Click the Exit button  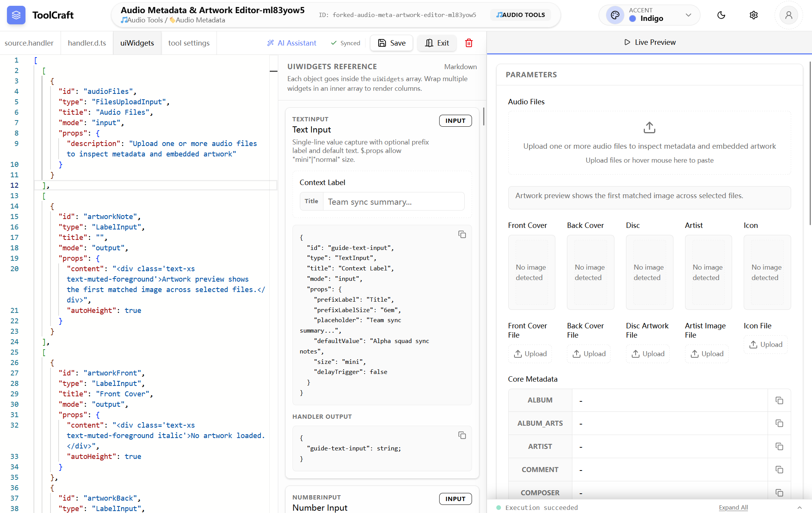(x=437, y=43)
